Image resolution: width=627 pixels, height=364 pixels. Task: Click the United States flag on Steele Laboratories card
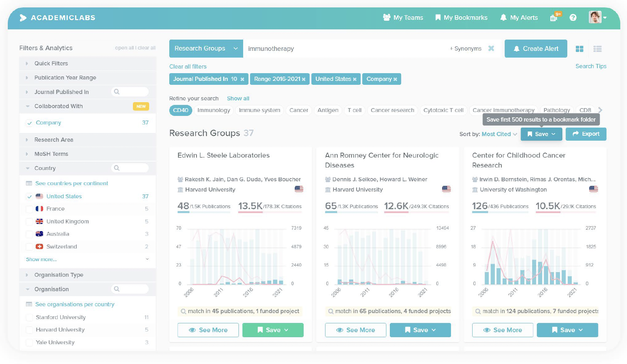coord(299,189)
